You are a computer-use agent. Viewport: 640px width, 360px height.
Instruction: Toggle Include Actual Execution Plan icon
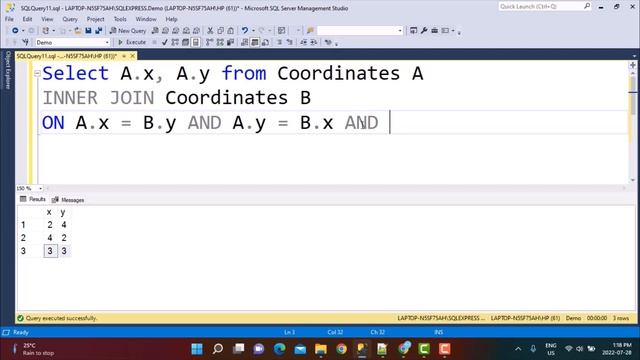[x=210, y=42]
